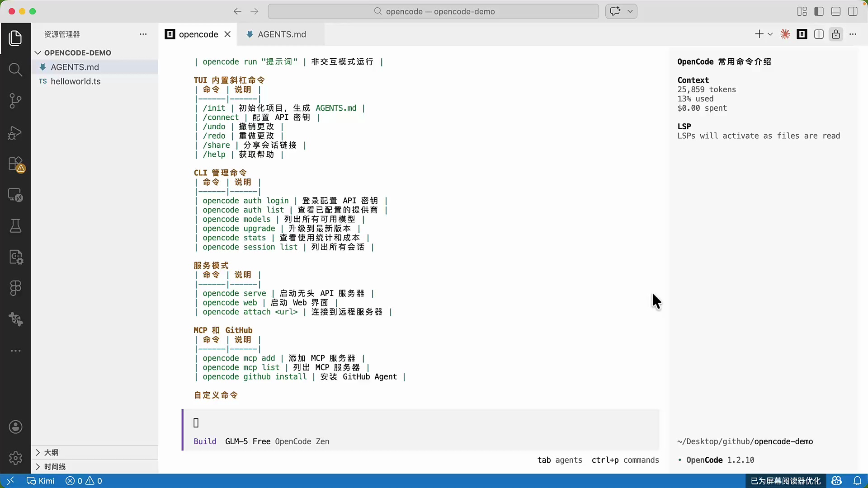This screenshot has height=488, width=868.
Task: Open errors and warnings in status bar
Action: pyautogui.click(x=84, y=481)
